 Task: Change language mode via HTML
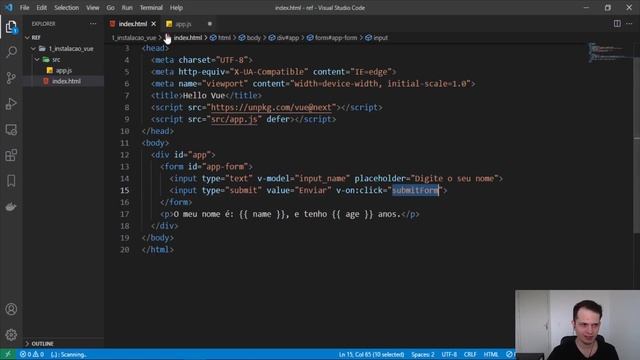click(x=491, y=354)
